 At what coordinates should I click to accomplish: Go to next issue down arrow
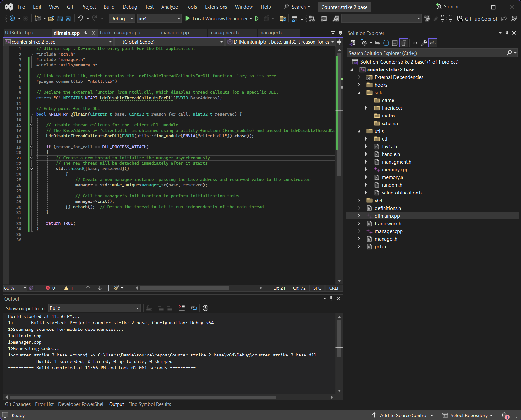pos(100,288)
